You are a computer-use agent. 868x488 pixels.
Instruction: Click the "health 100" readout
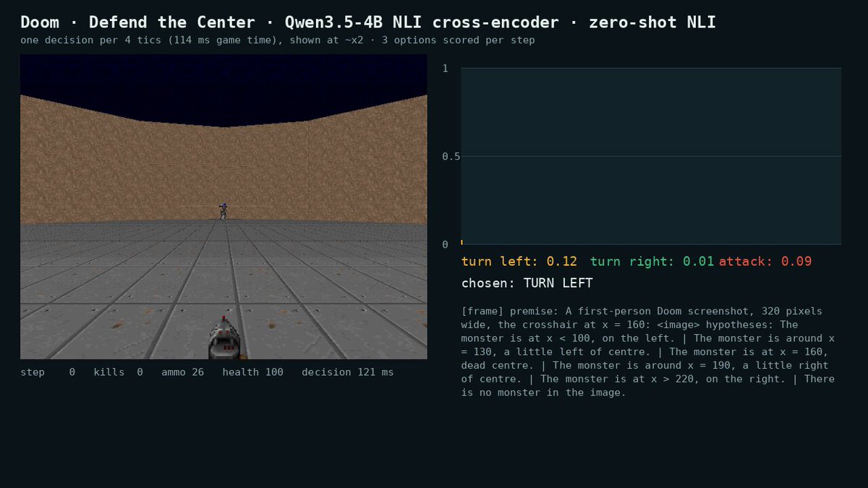pos(252,372)
